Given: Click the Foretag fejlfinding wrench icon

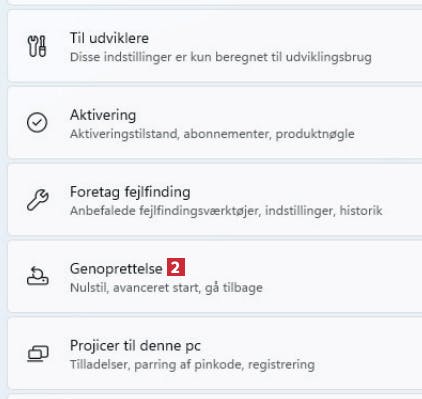Looking at the screenshot, I should 38,200.
